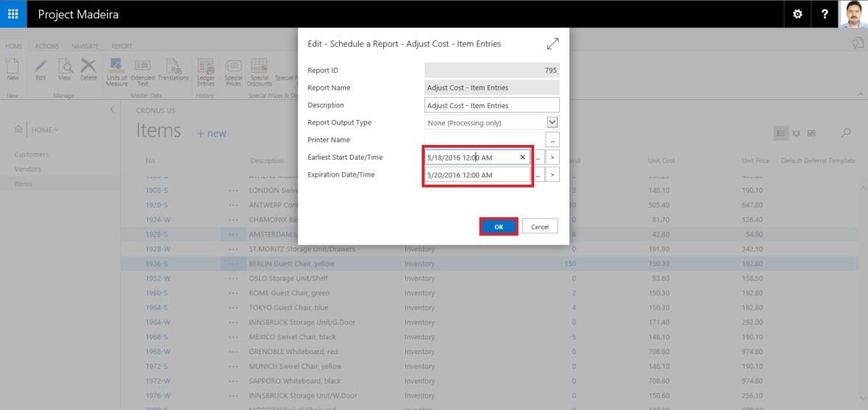Click the search magnifier above items list

pos(846,133)
